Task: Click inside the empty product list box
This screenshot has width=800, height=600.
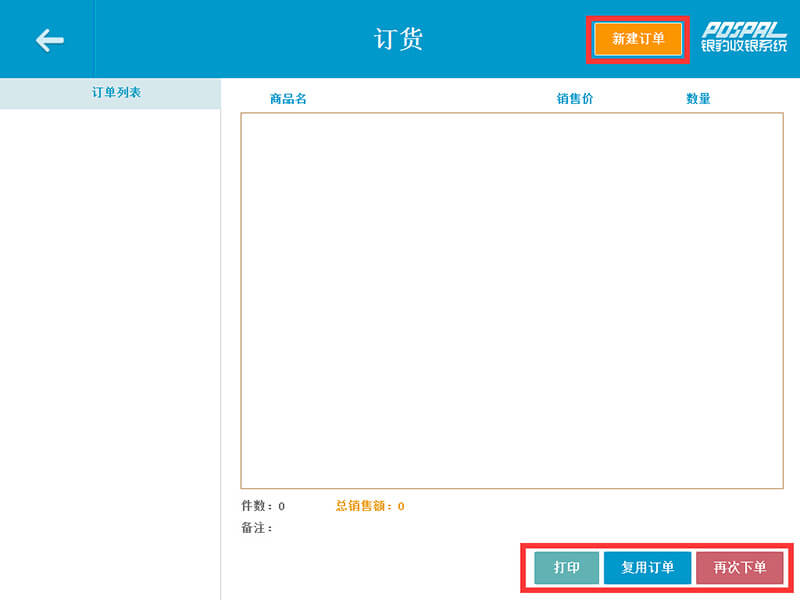Action: tap(511, 300)
